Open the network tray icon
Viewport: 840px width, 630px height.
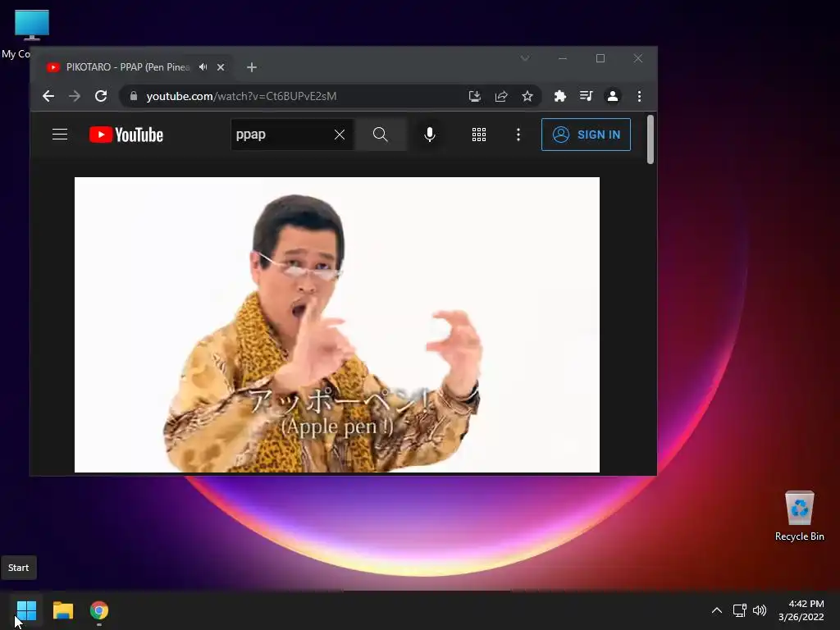click(x=740, y=610)
